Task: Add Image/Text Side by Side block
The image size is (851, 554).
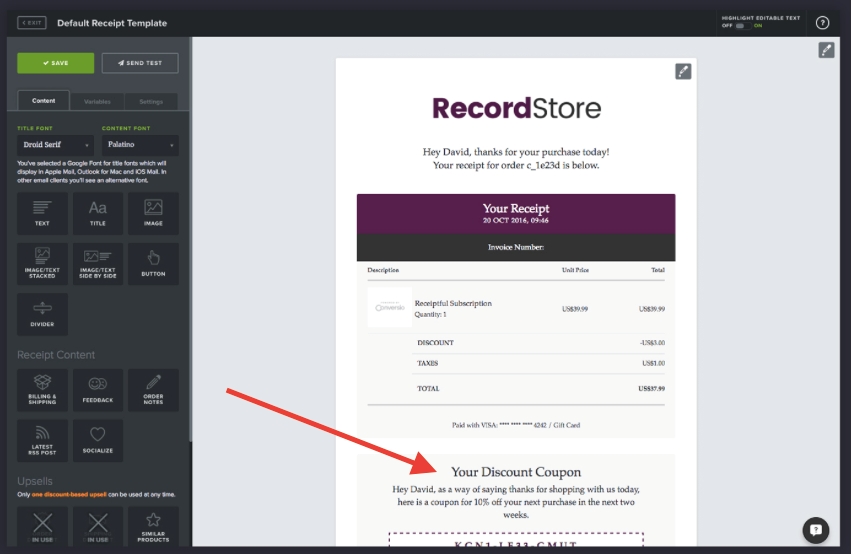Action: 98,264
